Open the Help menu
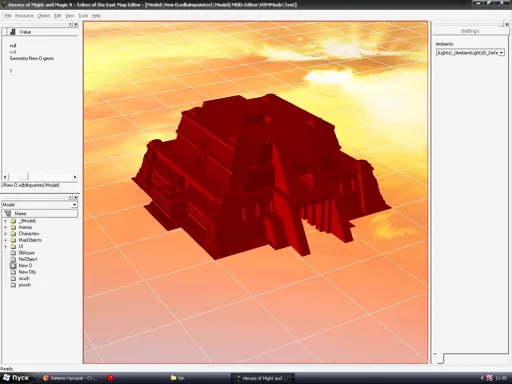Screen dimensions: 512x384 click(x=96, y=16)
